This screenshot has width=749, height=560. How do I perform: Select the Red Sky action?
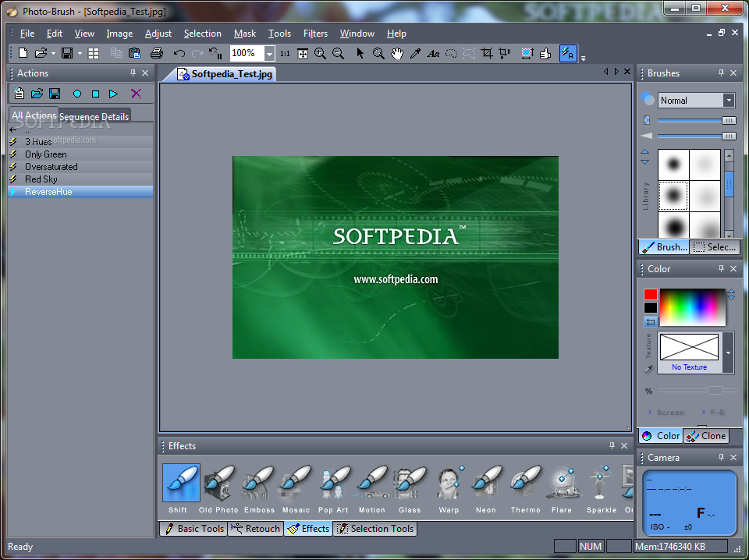coord(80,179)
